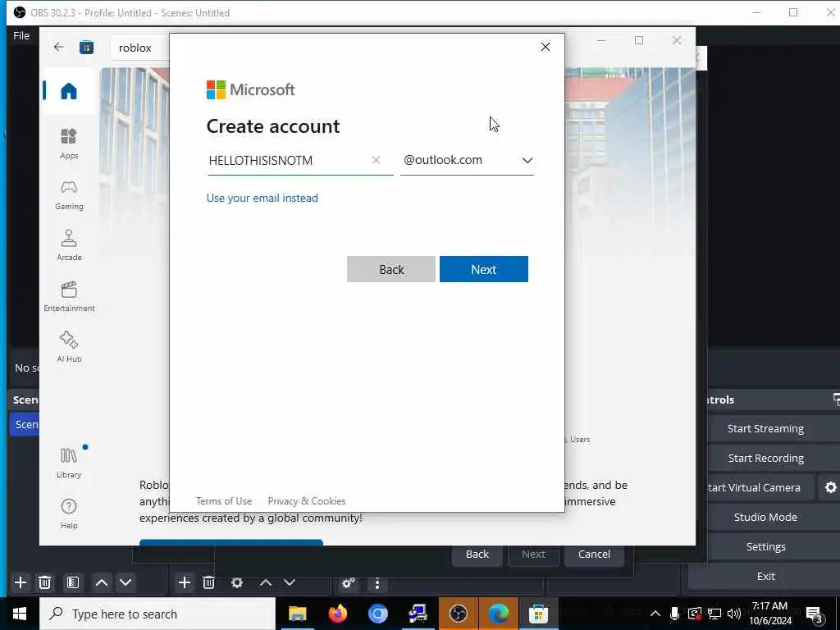Add a new scene in OBS
840x630 pixels.
tap(21, 582)
